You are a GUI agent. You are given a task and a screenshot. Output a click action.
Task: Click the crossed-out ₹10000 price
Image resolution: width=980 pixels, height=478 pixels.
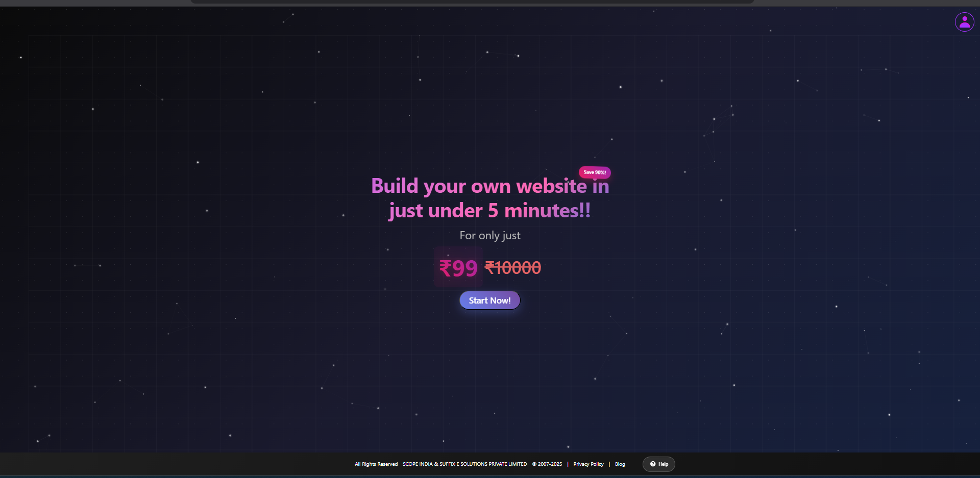512,267
